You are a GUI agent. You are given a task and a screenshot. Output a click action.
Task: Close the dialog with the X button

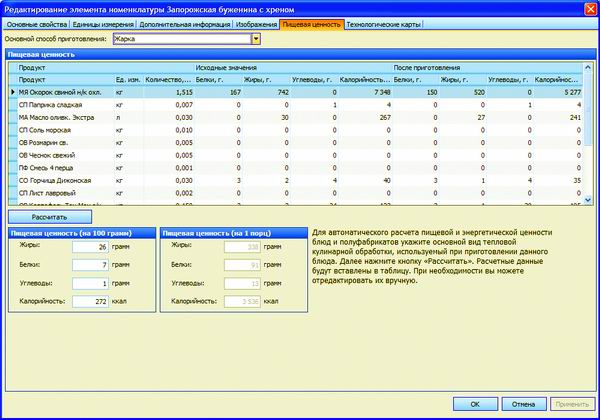589,7
